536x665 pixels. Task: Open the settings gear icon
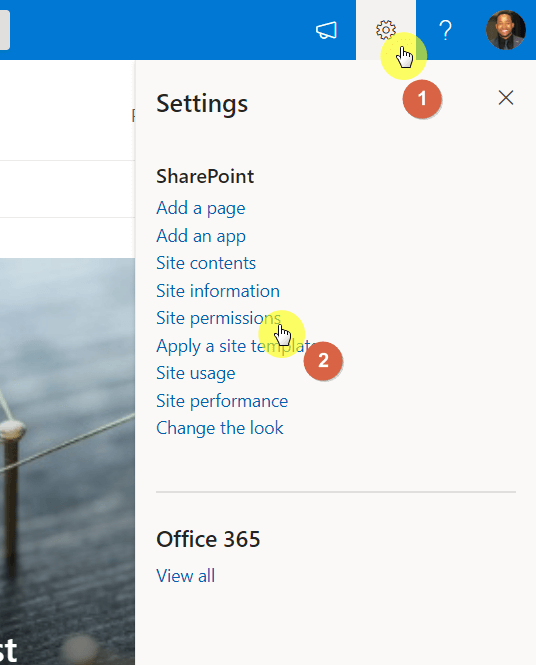click(385, 30)
